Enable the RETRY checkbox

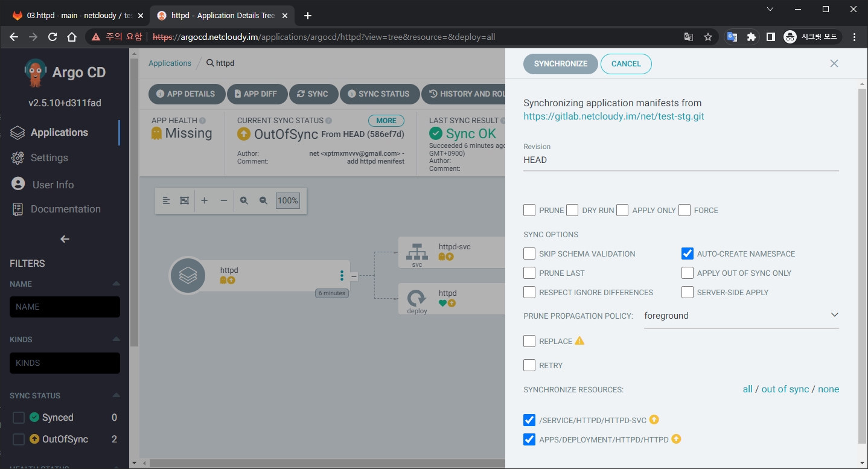pos(529,365)
